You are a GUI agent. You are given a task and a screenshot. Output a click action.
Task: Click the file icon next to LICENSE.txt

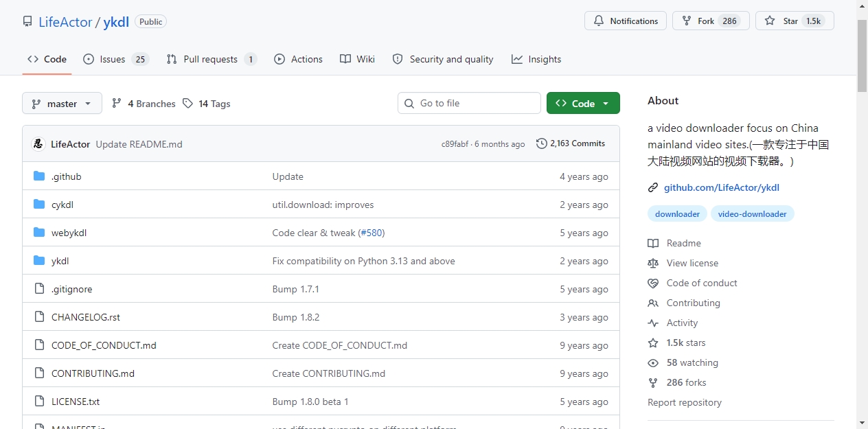[x=39, y=402]
